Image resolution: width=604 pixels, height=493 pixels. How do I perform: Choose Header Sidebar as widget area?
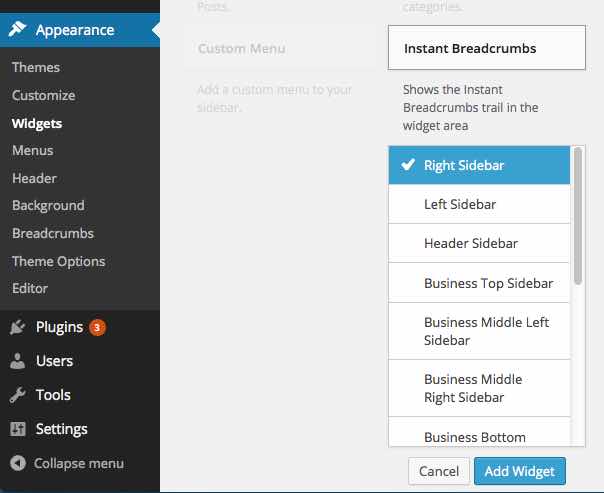tap(479, 243)
